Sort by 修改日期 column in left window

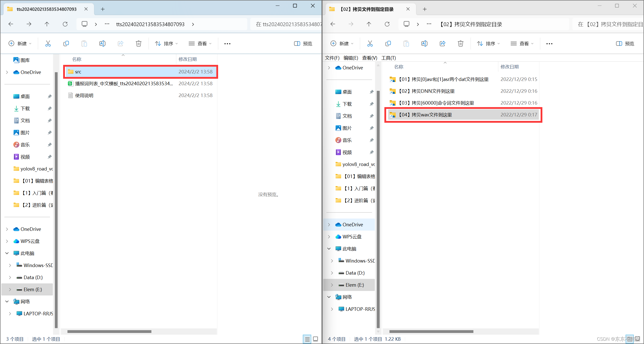click(x=188, y=59)
